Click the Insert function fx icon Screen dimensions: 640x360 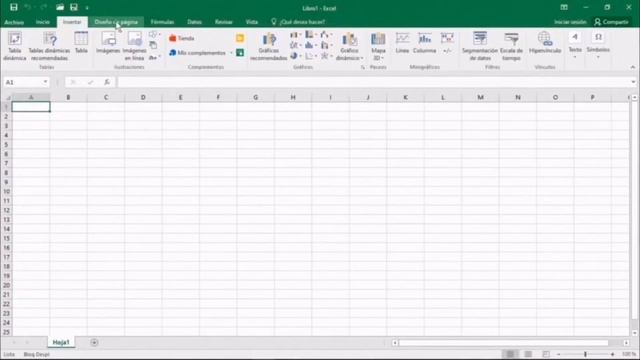[x=107, y=82]
